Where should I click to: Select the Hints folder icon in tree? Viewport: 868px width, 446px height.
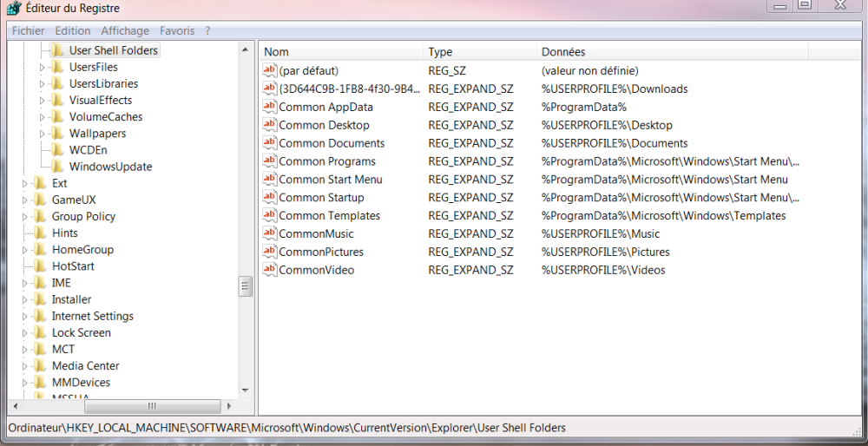click(41, 233)
